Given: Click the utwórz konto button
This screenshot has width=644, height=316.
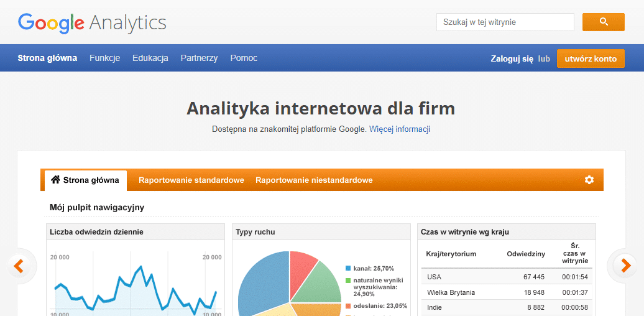Looking at the screenshot, I should 591,58.
